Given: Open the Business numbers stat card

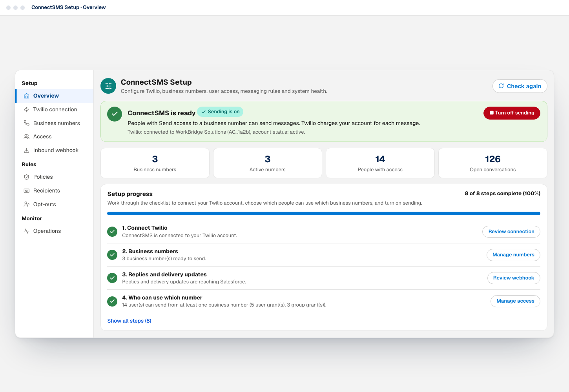Looking at the screenshot, I should 155,163.
